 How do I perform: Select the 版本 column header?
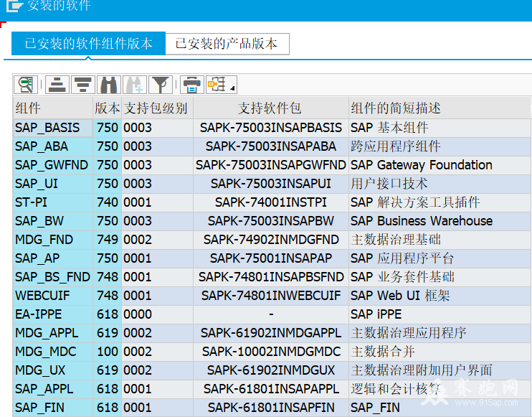tap(107, 108)
